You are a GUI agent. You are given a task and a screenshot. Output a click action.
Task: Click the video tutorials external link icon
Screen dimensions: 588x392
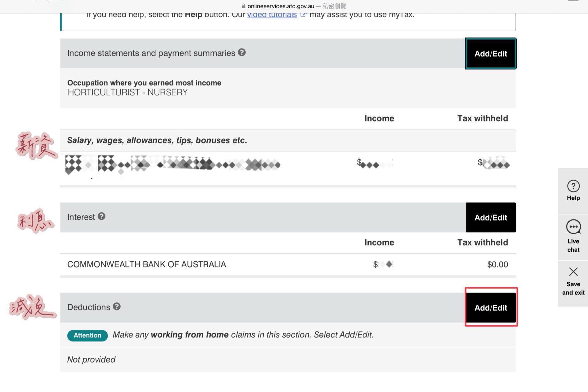tap(303, 15)
